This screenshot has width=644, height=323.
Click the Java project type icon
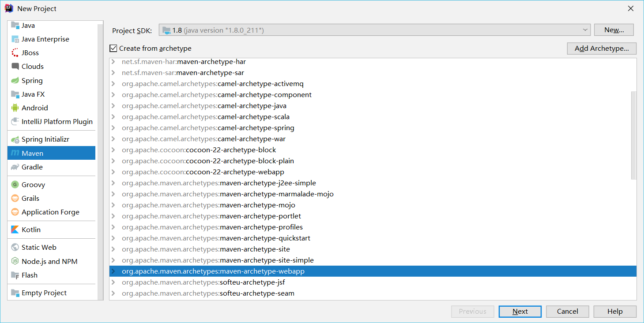pyautogui.click(x=15, y=26)
